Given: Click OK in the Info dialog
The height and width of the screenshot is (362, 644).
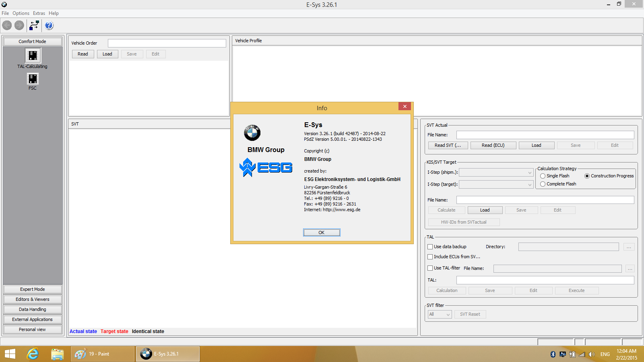Looking at the screenshot, I should pos(322,232).
